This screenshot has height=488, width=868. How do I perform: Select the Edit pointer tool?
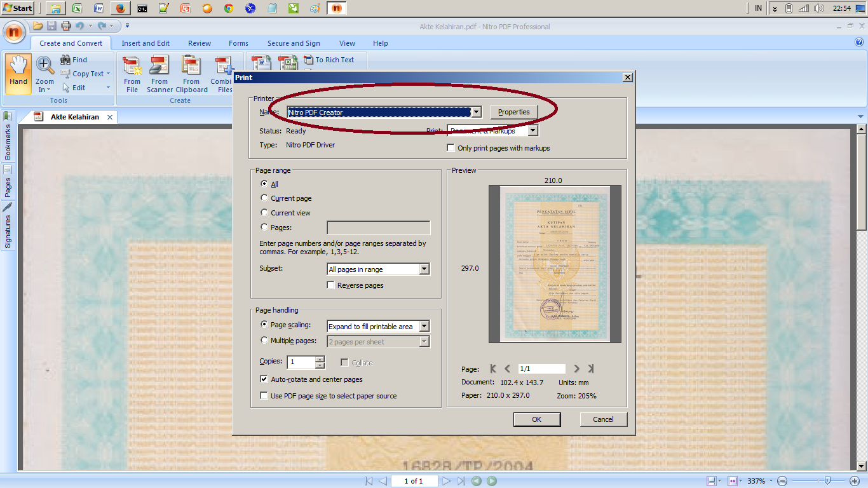(73, 88)
